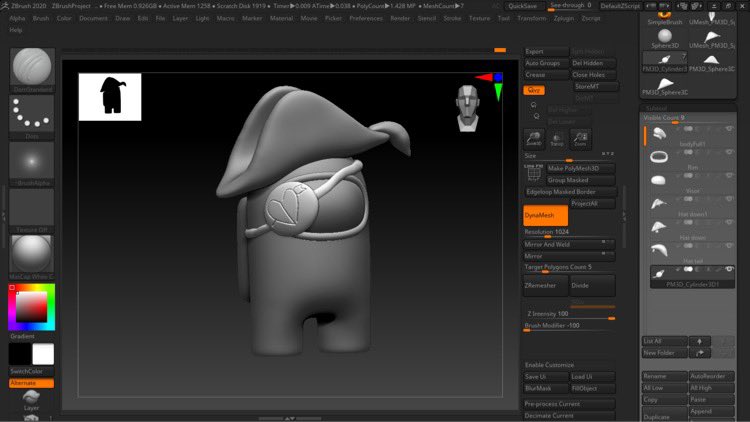This screenshot has width=750, height=422.
Task: Open the Preferences menu
Action: [366, 18]
